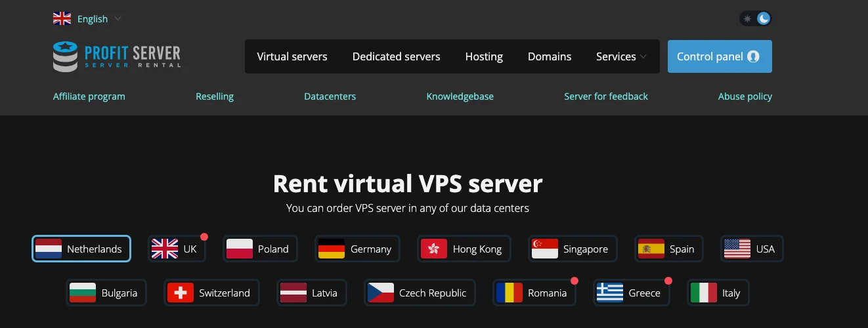The height and width of the screenshot is (328, 868).
Task: Select Hong Kong data center
Action: coord(464,249)
